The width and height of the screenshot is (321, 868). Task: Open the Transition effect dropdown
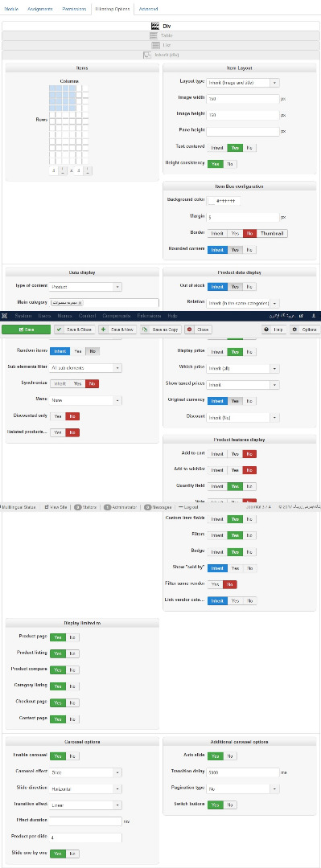(86, 805)
